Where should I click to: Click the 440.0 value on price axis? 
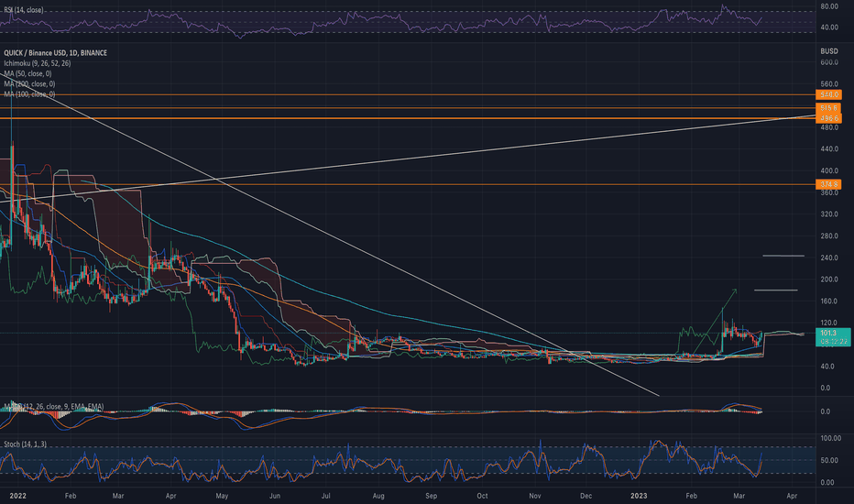[x=829, y=148]
